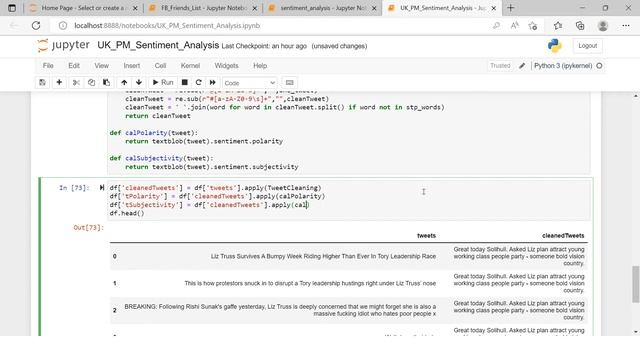Copy selected cells from the toolbar
640x360 pixels.
click(91, 82)
